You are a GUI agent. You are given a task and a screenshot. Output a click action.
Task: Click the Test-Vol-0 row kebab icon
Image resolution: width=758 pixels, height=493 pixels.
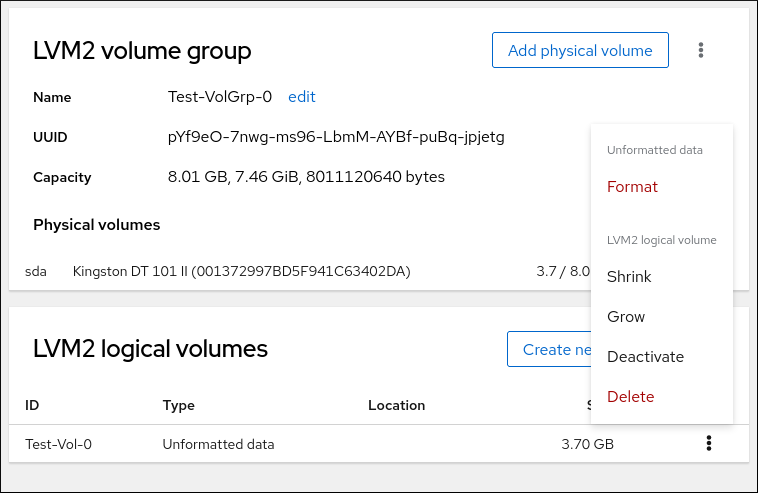(x=708, y=443)
